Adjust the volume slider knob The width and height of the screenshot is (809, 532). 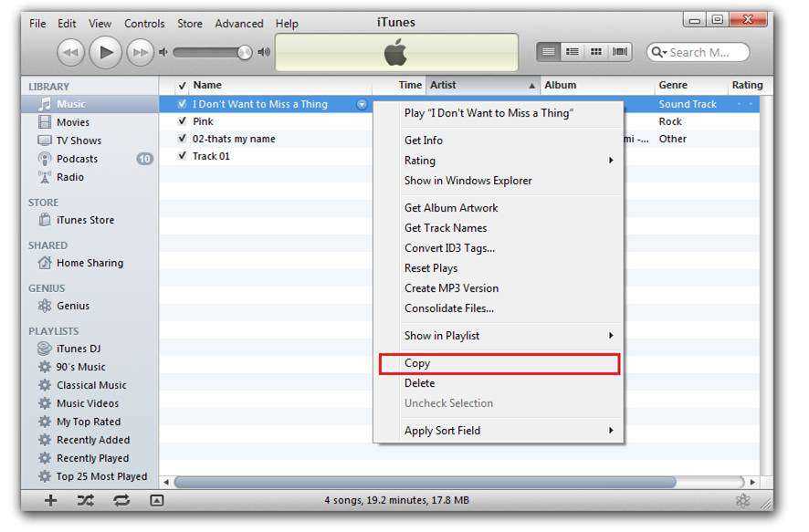(x=245, y=52)
